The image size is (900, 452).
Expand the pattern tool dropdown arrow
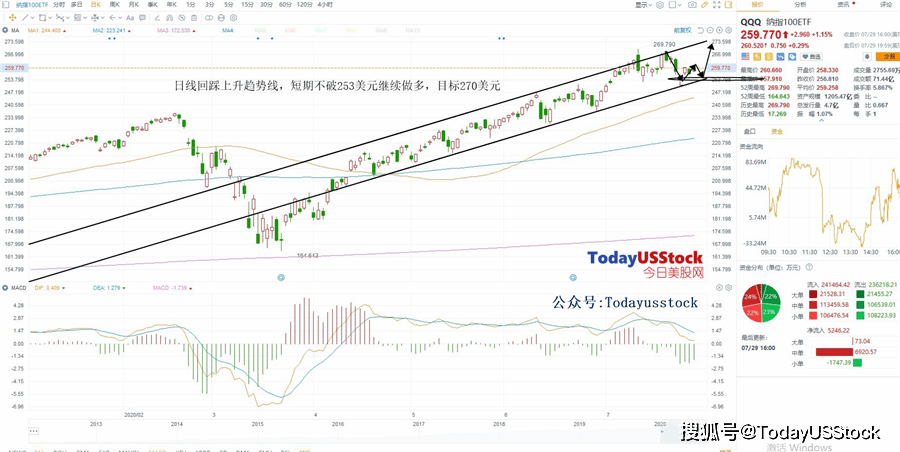click(68, 18)
